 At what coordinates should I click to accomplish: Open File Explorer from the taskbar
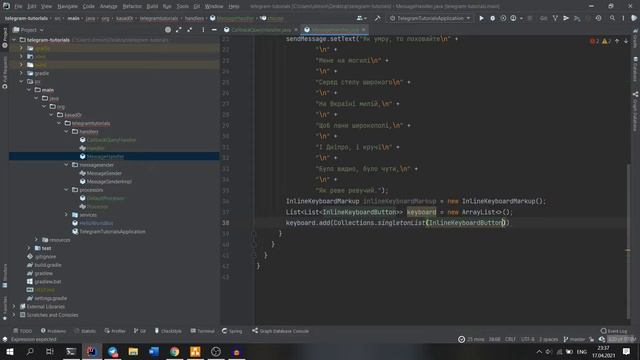click(133, 351)
